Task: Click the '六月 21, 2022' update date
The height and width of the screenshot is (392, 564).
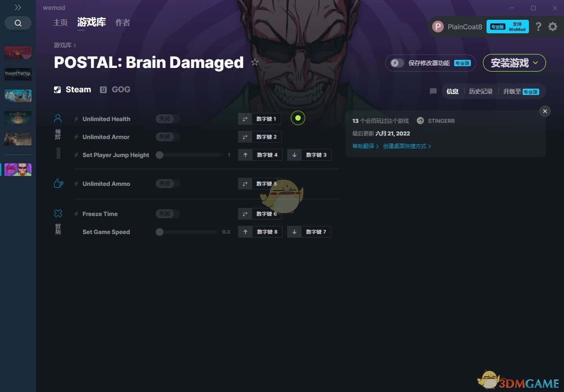Action: (x=393, y=134)
